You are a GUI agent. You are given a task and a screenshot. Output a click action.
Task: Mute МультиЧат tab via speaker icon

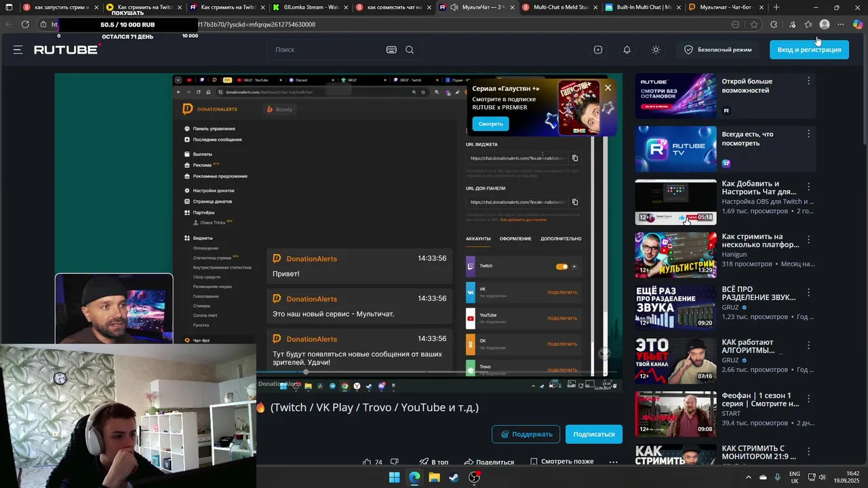[454, 7]
